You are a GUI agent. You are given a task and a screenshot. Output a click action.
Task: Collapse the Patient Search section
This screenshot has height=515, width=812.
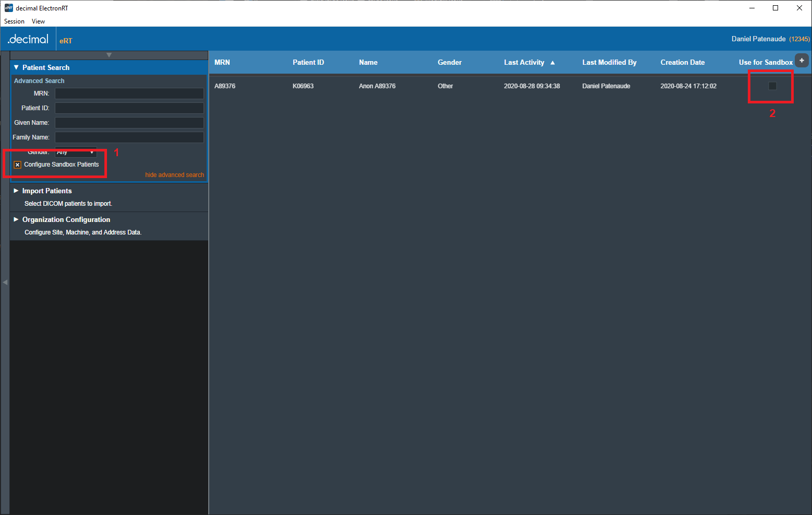click(16, 67)
